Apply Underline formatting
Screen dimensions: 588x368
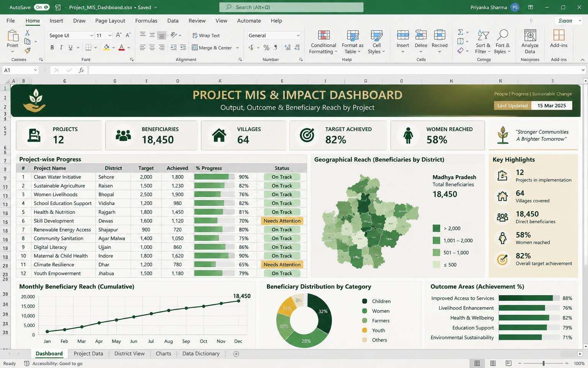(x=70, y=48)
